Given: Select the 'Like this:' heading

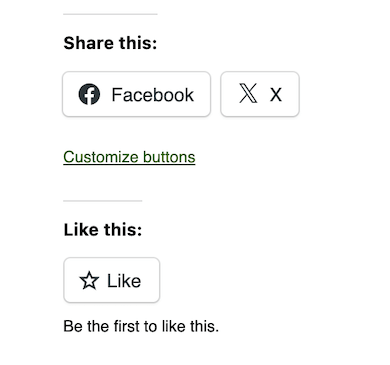Looking at the screenshot, I should click(x=103, y=230).
